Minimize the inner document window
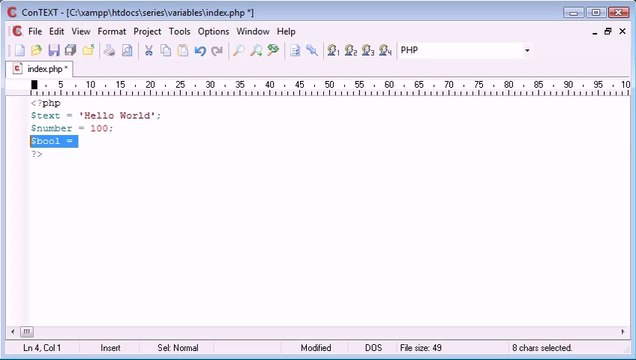 coord(595,32)
